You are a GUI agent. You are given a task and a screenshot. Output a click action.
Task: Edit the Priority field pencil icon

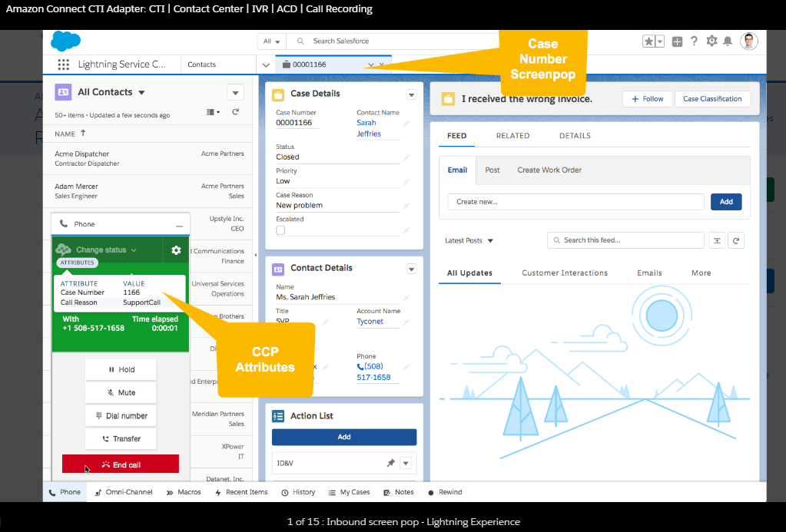406,181
